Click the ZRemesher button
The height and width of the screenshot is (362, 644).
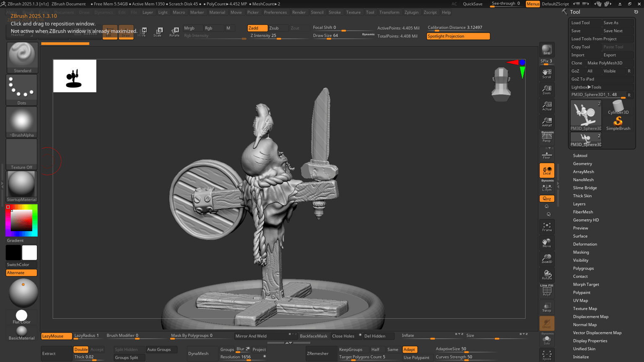click(x=317, y=354)
